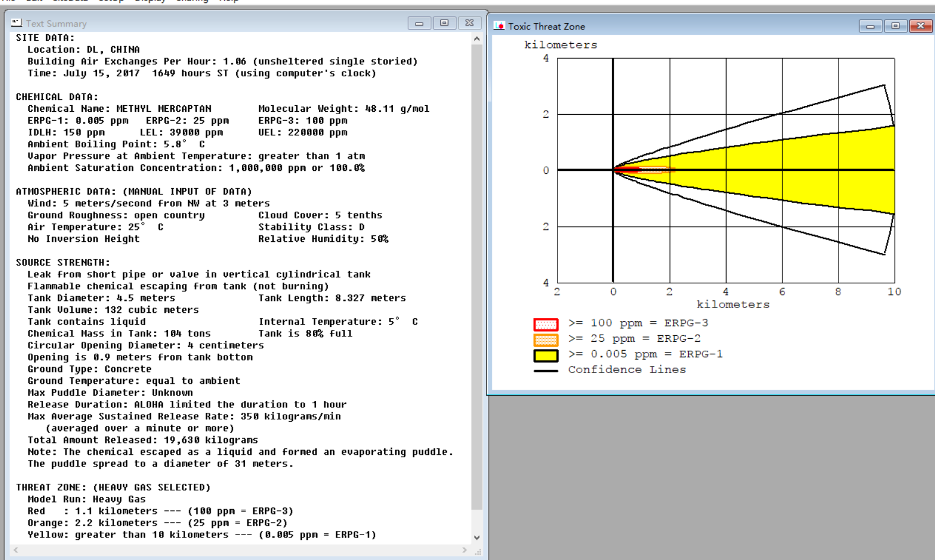This screenshot has width=935, height=560.
Task: Click the Toxic Threat Zone window icon
Action: click(499, 26)
